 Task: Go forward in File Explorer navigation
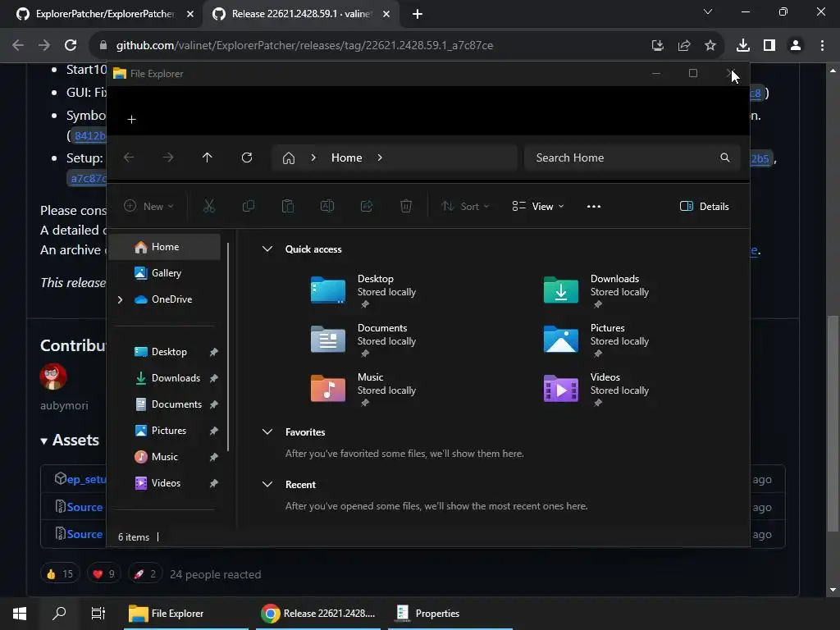(167, 157)
